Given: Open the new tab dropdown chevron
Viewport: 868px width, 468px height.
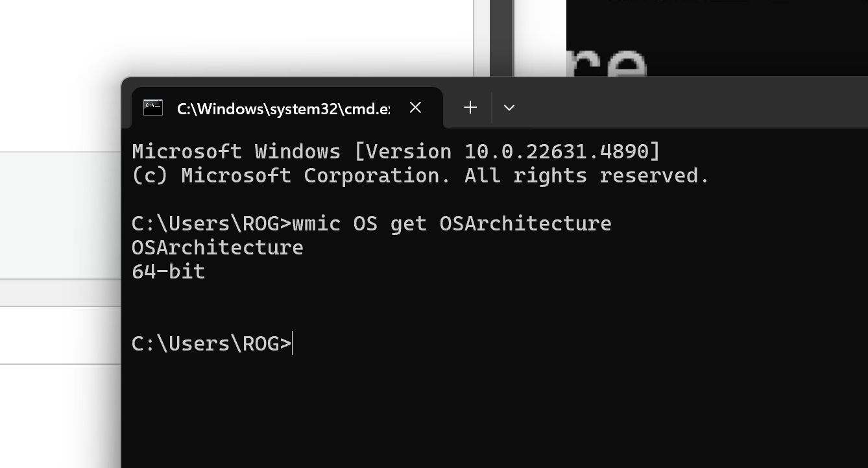Looking at the screenshot, I should 509,108.
